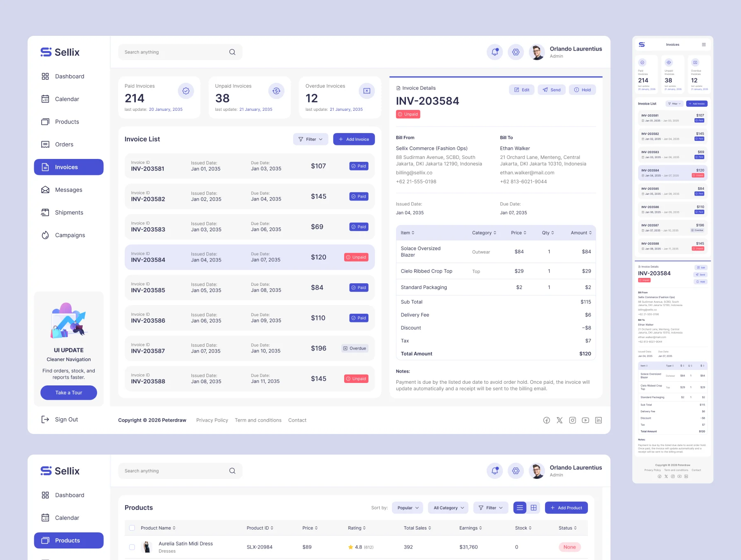Sort products by Stock column

pos(523,528)
